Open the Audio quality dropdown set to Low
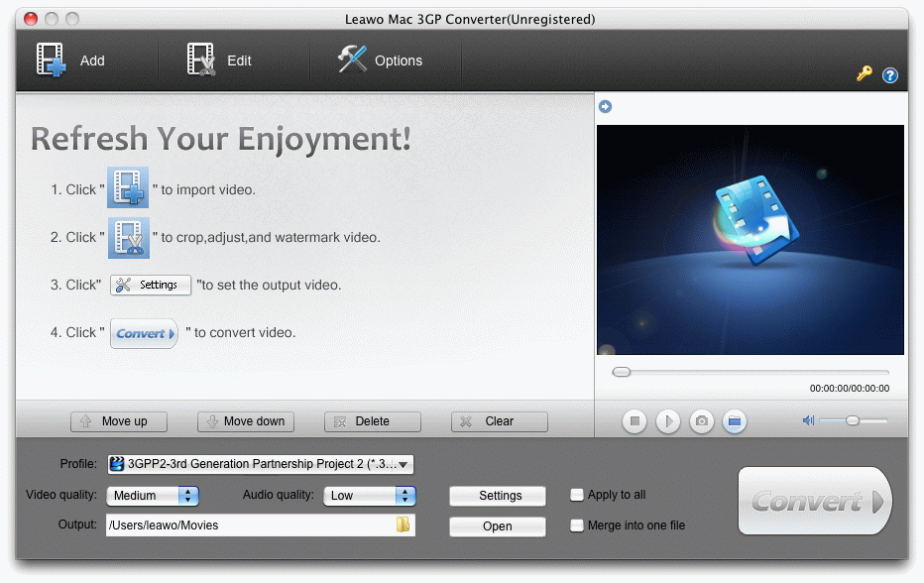This screenshot has width=924, height=583. pyautogui.click(x=370, y=496)
